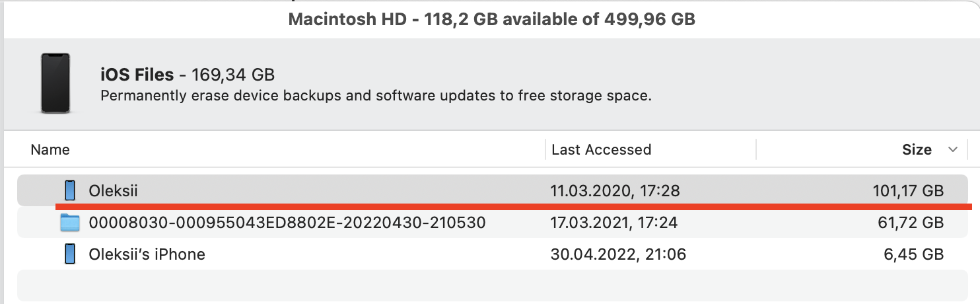This screenshot has width=980, height=304.
Task: Click the large iOS Files iPhone icon
Action: click(55, 83)
